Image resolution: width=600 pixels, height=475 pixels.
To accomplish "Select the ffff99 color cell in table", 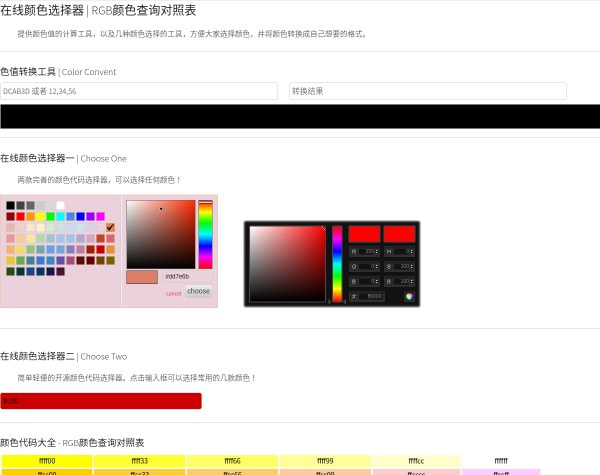I will pos(325,461).
